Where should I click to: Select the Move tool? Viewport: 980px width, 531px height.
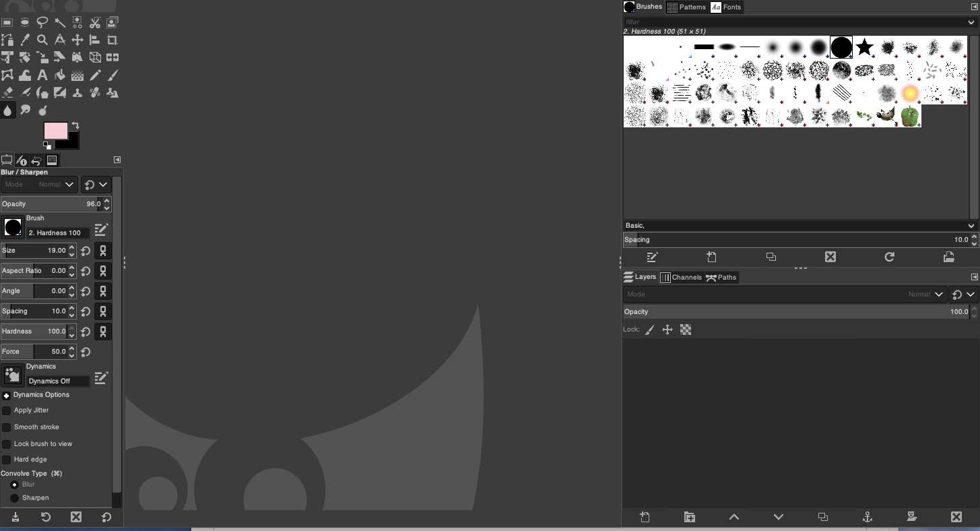point(77,40)
